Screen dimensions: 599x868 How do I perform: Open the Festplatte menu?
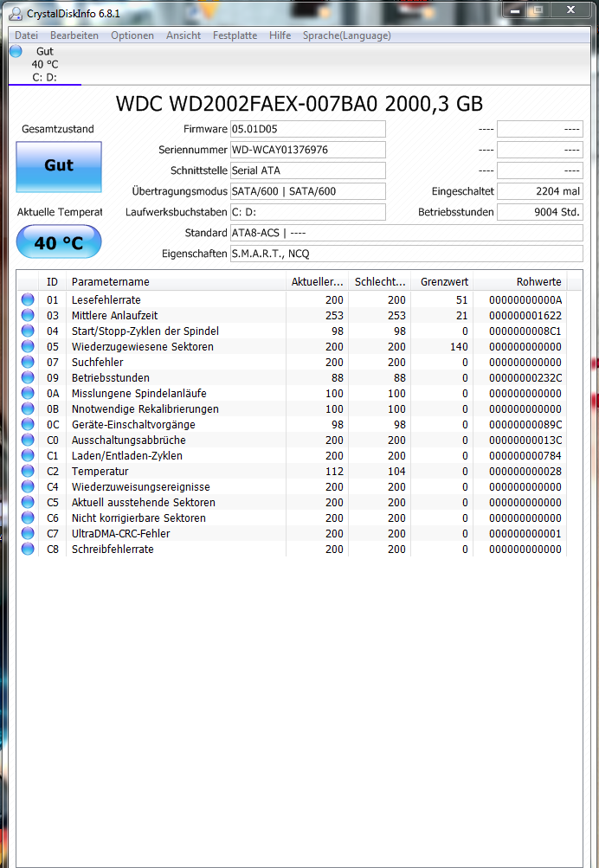pos(235,35)
